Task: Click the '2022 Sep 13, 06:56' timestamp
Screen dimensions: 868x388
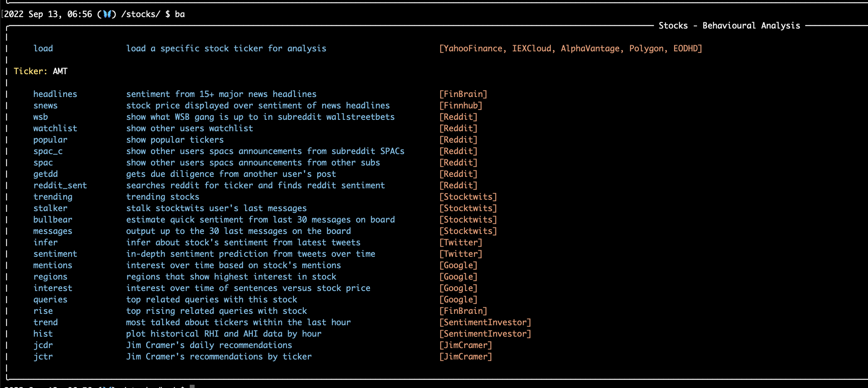Action: (x=48, y=14)
